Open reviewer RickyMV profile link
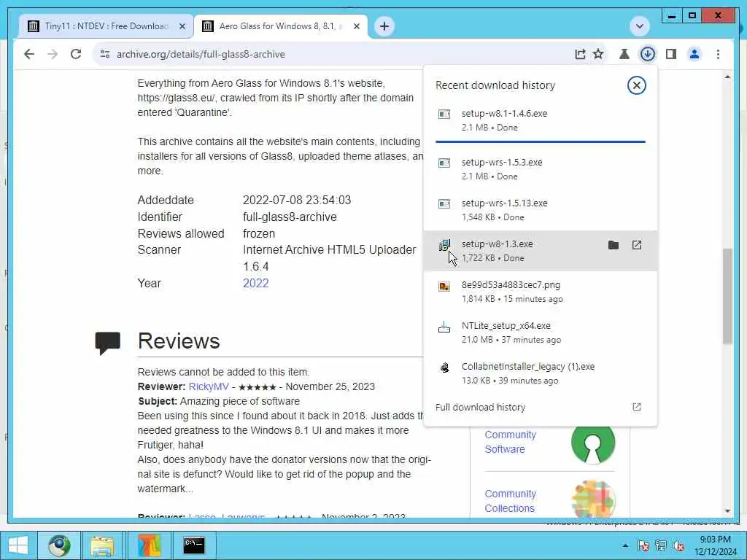The height and width of the screenshot is (560, 747). 209,386
